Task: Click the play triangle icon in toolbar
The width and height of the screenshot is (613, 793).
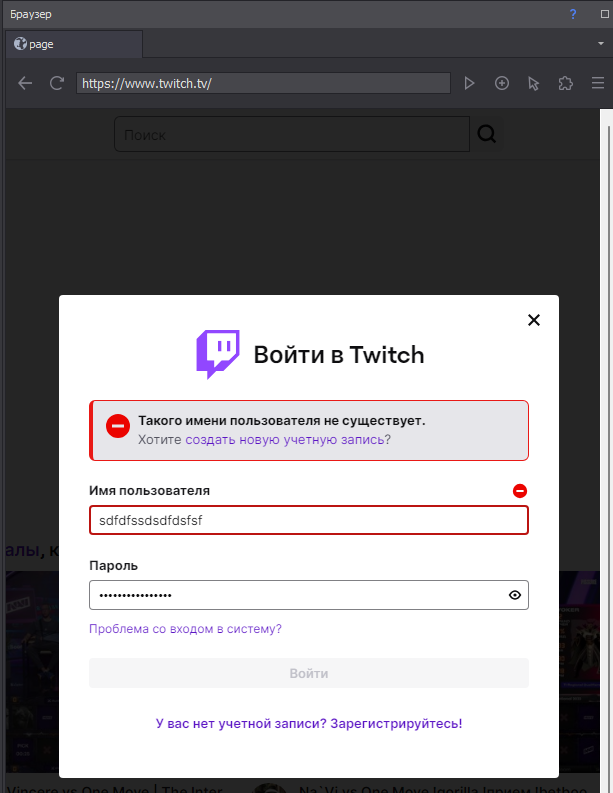Action: (x=469, y=83)
